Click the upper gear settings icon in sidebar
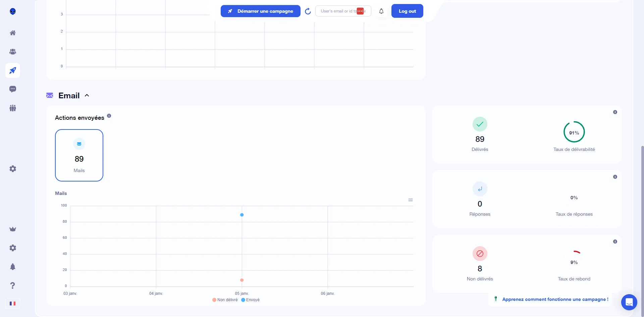This screenshot has width=644, height=317. click(x=13, y=169)
